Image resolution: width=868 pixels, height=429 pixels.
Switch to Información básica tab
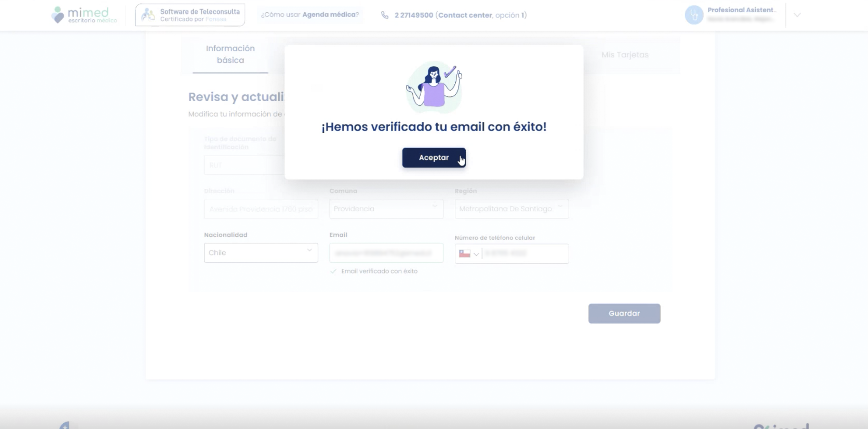click(230, 54)
